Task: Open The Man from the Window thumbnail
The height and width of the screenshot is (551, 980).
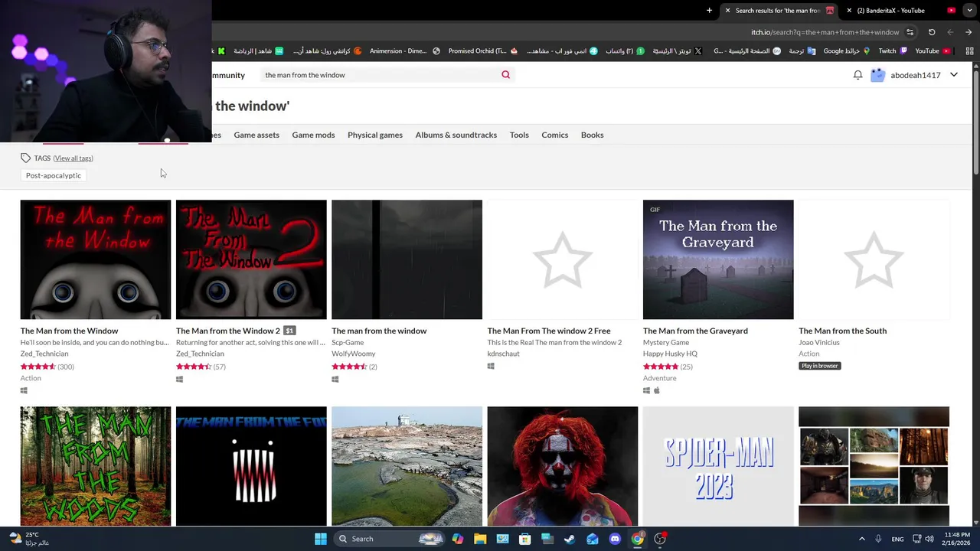Action: (96, 259)
